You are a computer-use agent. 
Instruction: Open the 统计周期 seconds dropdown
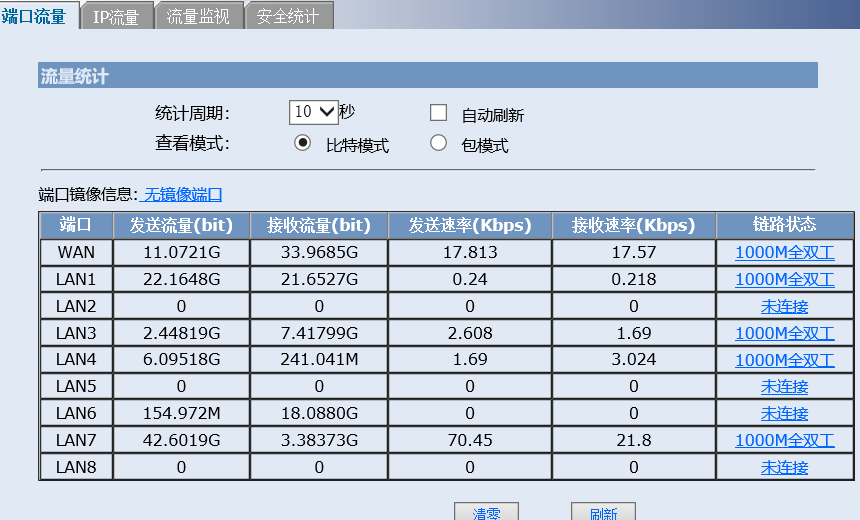click(314, 112)
